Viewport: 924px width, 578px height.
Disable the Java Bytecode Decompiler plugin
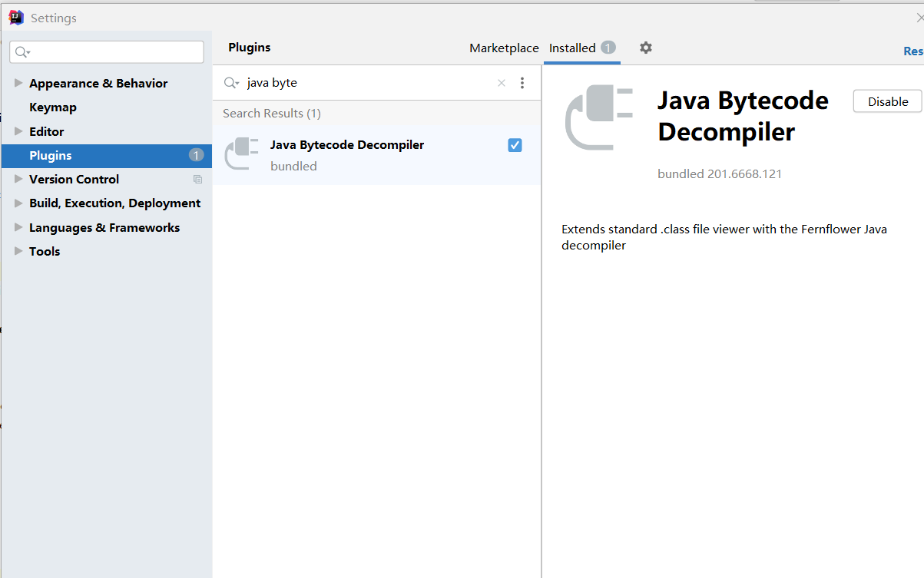pyautogui.click(x=888, y=101)
